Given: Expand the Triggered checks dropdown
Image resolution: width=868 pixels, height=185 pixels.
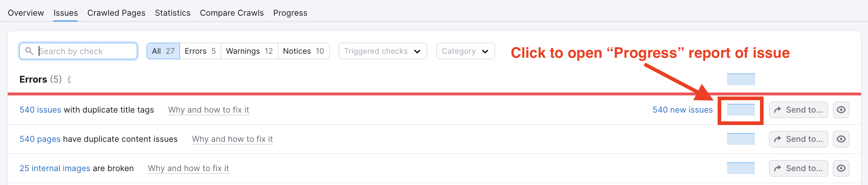Looking at the screenshot, I should point(383,51).
